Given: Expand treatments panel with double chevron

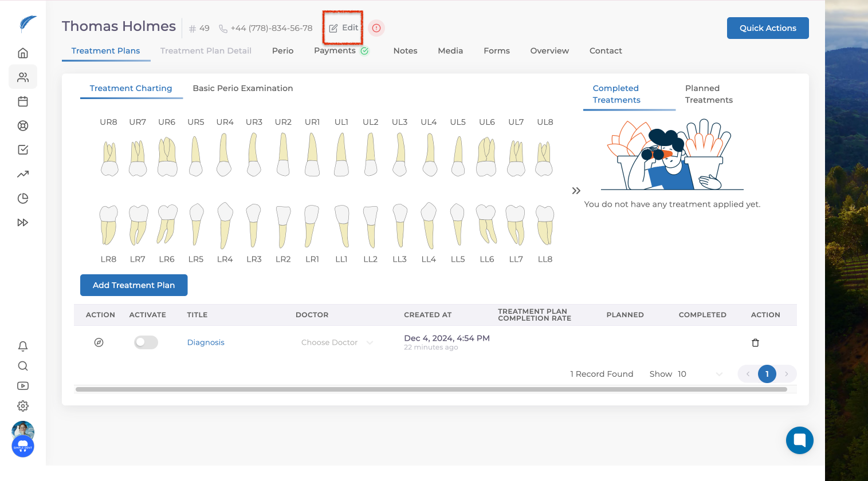Looking at the screenshot, I should (576, 191).
